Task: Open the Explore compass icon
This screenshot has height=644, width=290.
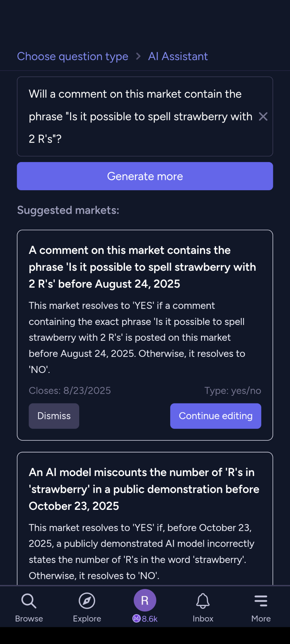Action: [x=87, y=601]
